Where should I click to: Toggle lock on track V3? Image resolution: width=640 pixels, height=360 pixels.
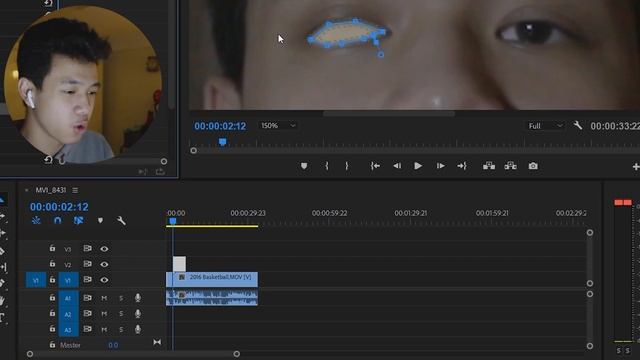pos(52,248)
